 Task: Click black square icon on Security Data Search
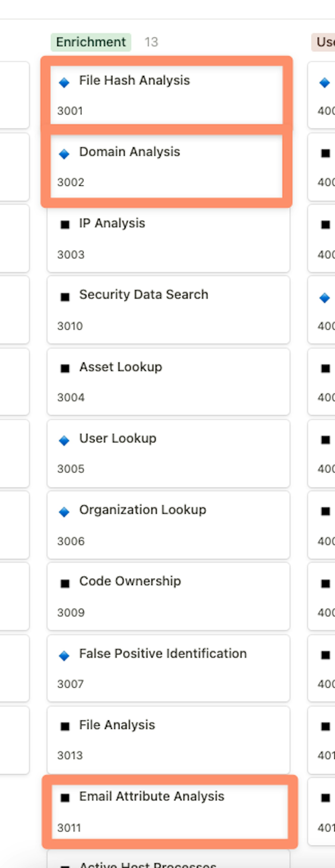(x=65, y=297)
